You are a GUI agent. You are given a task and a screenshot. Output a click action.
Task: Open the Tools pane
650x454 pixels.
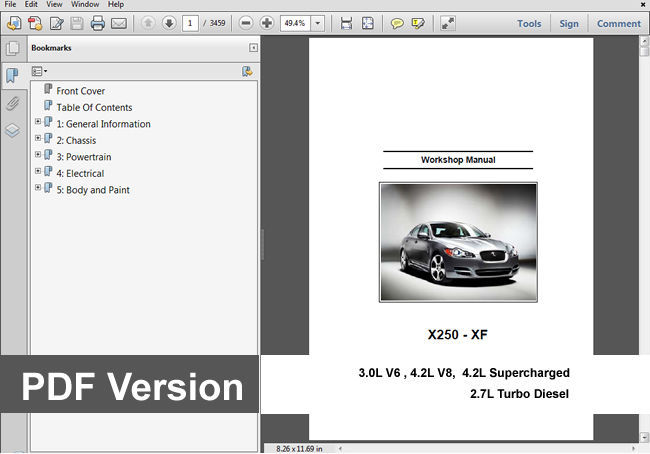(x=529, y=23)
